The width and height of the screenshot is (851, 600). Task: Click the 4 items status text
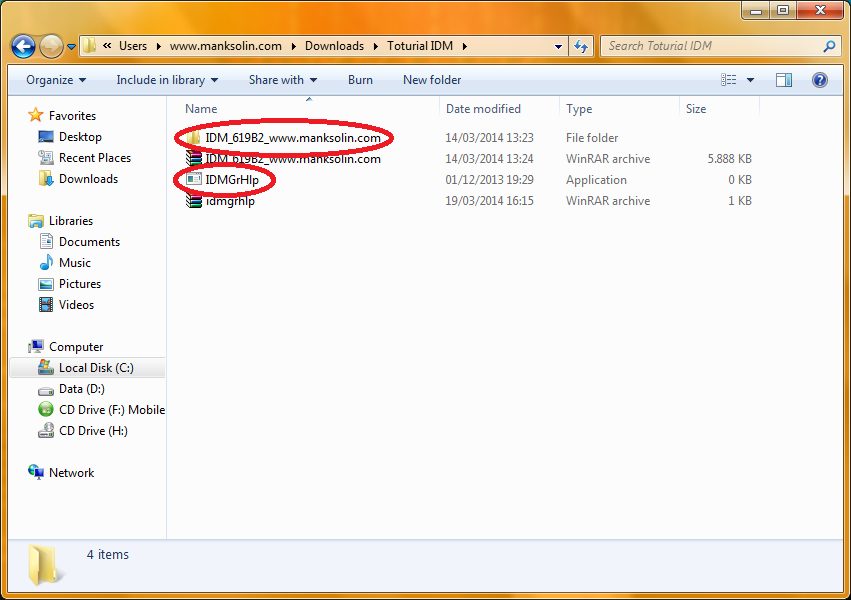click(x=107, y=554)
